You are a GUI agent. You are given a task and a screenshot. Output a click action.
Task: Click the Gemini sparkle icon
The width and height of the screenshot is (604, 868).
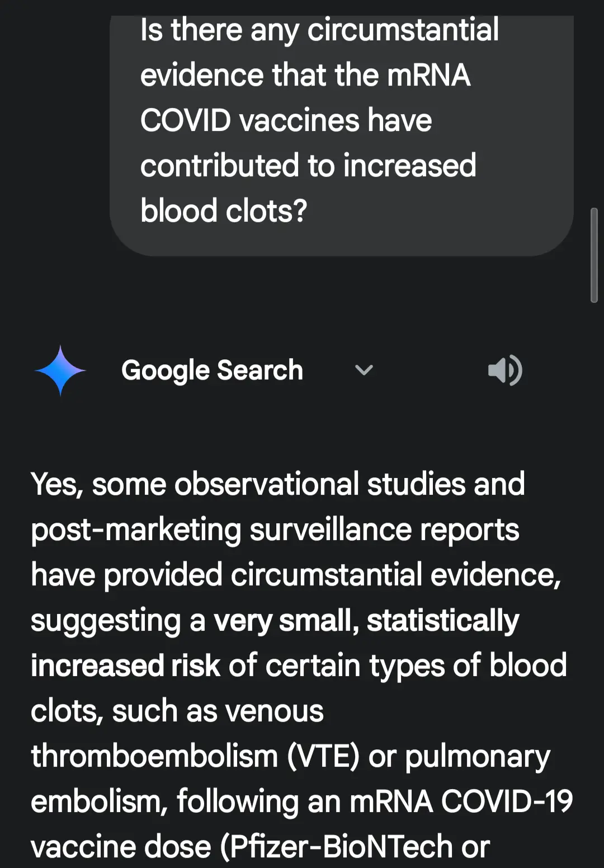(x=60, y=370)
